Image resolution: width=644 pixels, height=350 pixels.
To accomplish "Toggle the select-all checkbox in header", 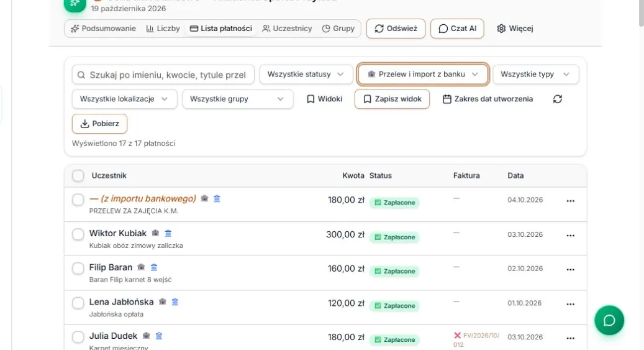I will (78, 175).
